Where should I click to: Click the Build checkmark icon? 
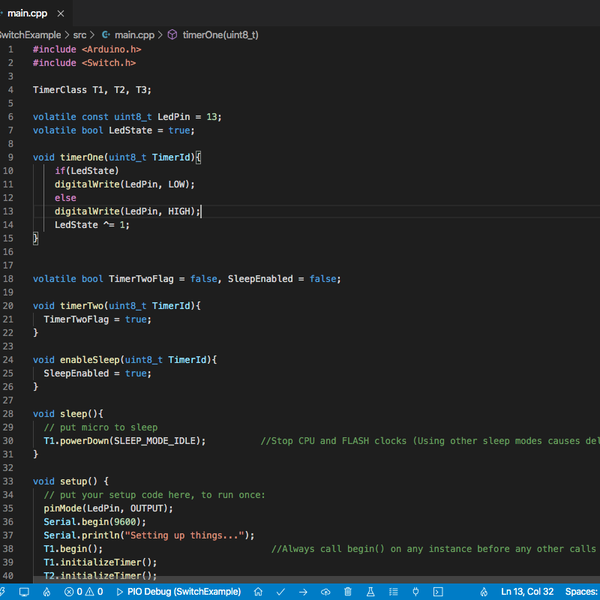pos(280,592)
